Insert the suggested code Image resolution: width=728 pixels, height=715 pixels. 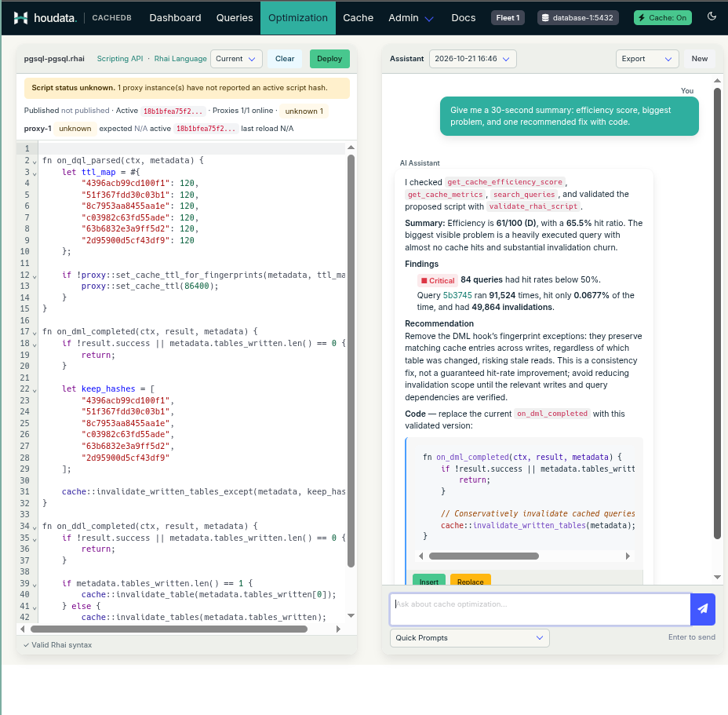pos(429,580)
